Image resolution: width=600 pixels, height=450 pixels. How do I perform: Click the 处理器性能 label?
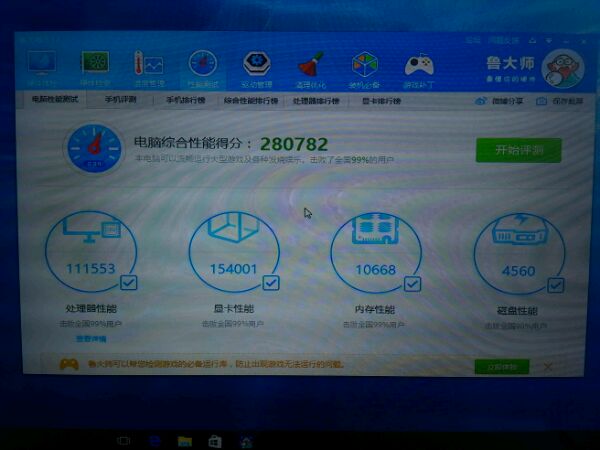click(x=91, y=308)
